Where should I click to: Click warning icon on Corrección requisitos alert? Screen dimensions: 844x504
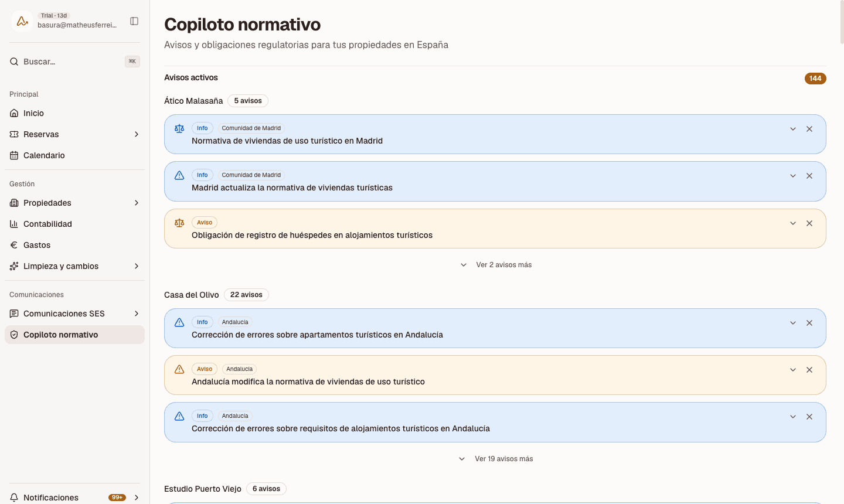coord(179,416)
